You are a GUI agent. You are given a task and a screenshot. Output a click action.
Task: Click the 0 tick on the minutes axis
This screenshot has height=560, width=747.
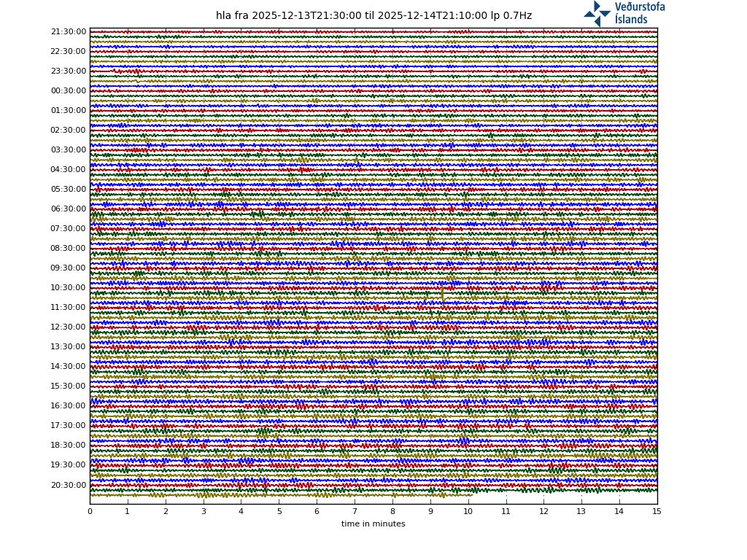[x=90, y=512]
